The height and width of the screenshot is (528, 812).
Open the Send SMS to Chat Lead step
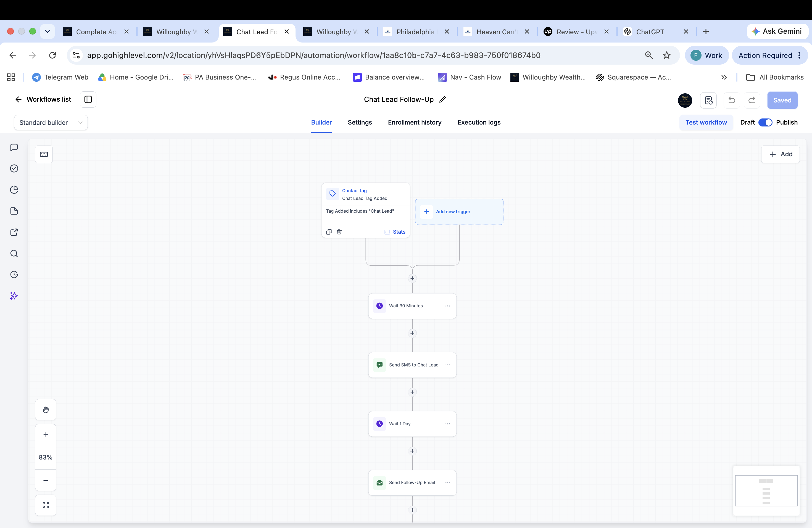[412, 365]
